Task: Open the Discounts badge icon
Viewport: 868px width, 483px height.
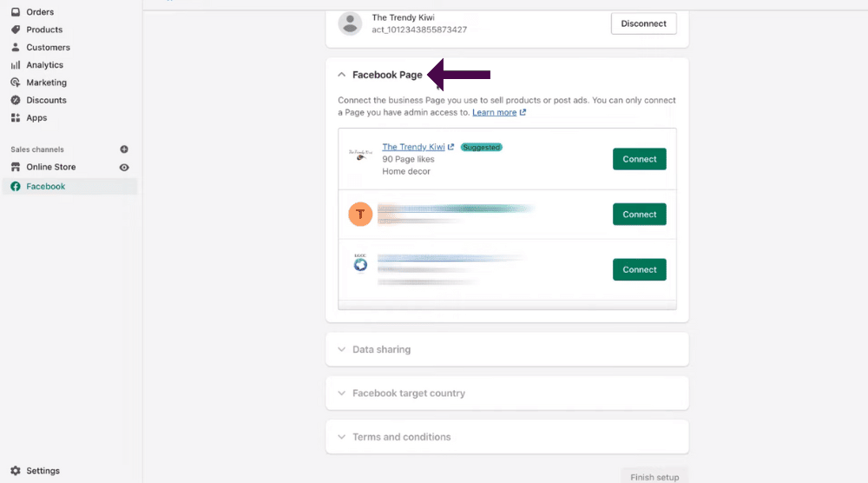Action: (x=16, y=100)
